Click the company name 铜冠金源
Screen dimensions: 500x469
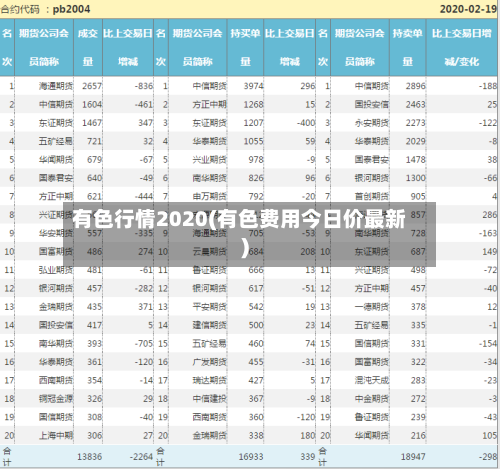tap(56, 399)
